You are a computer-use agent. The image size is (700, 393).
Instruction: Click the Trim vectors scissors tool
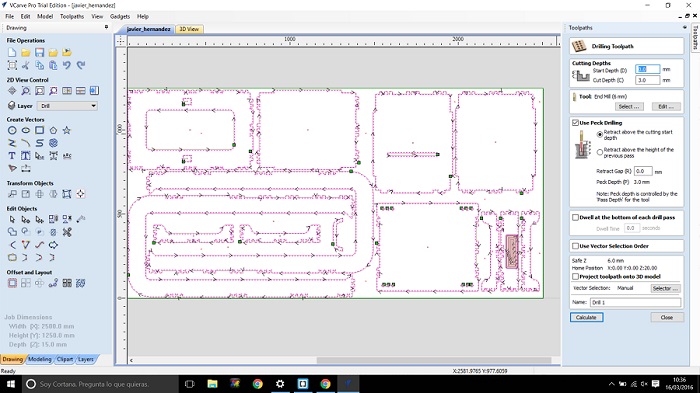tap(67, 232)
